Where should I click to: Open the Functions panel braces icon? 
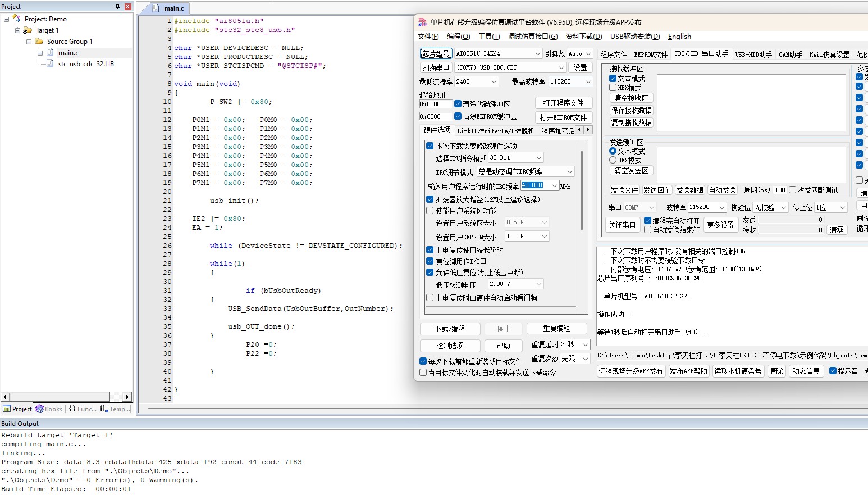pyautogui.click(x=72, y=409)
